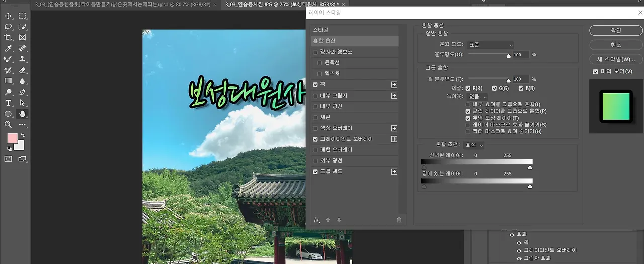The image size is (644, 264).
Task: Select the Move tool
Action: pyautogui.click(x=8, y=16)
